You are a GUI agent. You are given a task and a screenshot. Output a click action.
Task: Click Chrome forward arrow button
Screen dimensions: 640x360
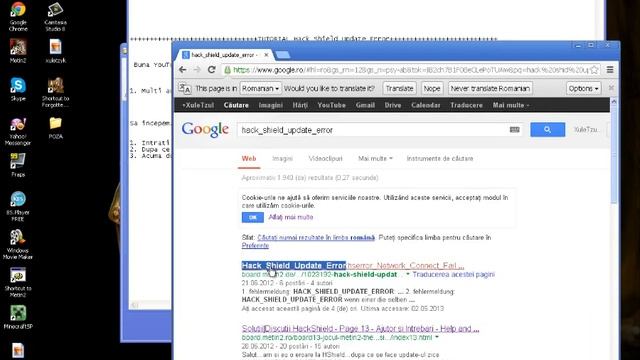(197, 70)
